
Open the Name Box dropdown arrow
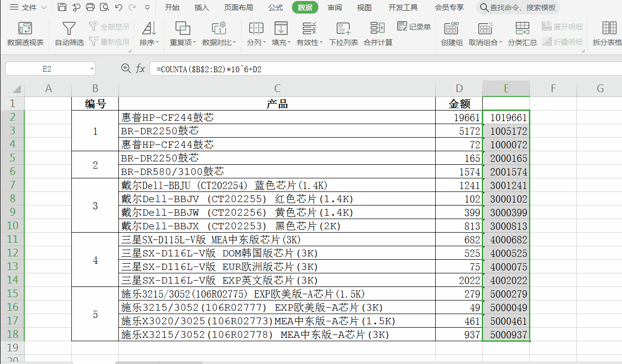(x=92, y=69)
